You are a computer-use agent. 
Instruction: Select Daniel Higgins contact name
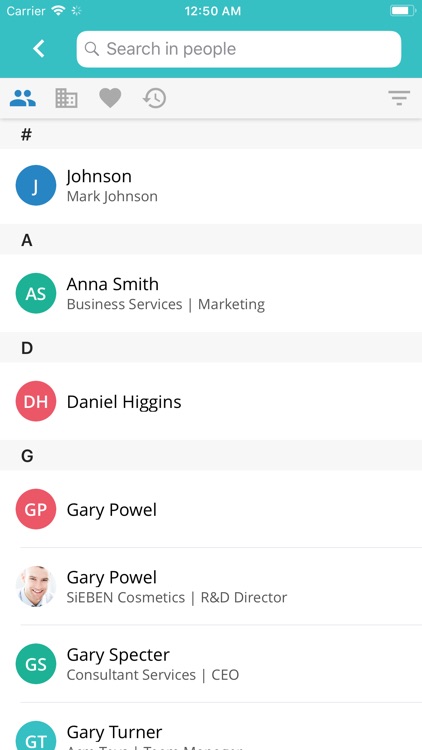tap(124, 402)
